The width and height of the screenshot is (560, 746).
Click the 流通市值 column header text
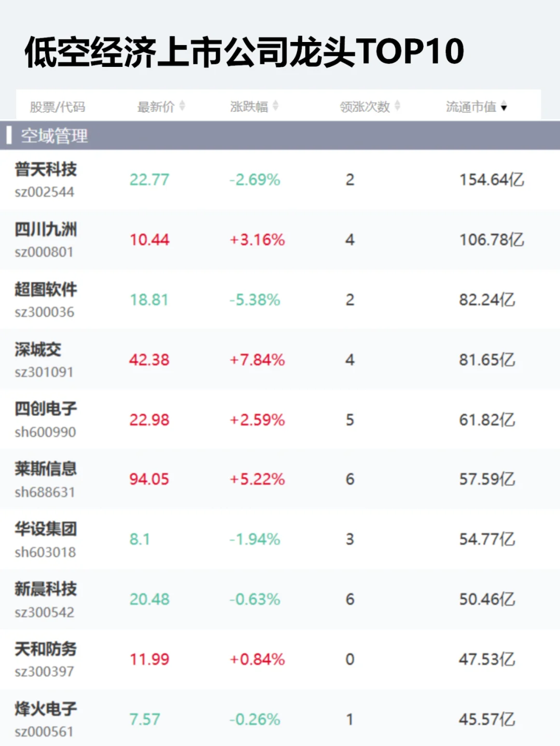tap(471, 107)
